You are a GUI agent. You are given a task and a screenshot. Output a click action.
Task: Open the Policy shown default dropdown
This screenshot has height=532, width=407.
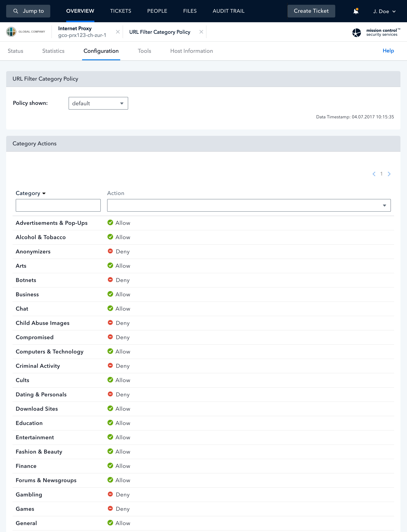[98, 103]
